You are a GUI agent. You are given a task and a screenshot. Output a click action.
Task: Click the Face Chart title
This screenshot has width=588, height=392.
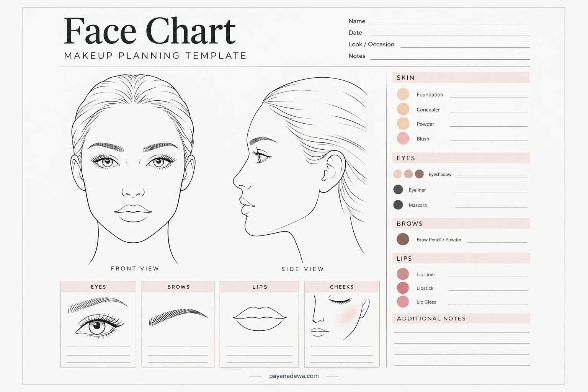[150, 31]
